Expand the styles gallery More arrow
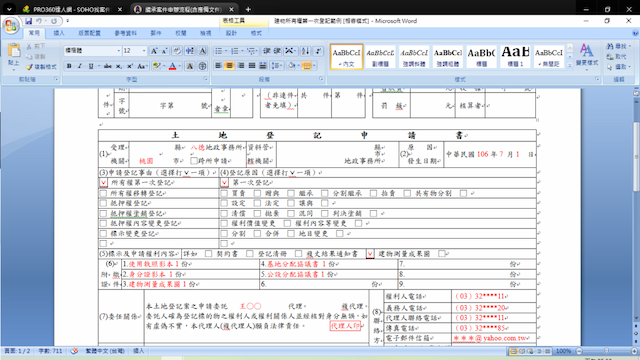Viewport: 640px width, 360px height. tap(570, 65)
